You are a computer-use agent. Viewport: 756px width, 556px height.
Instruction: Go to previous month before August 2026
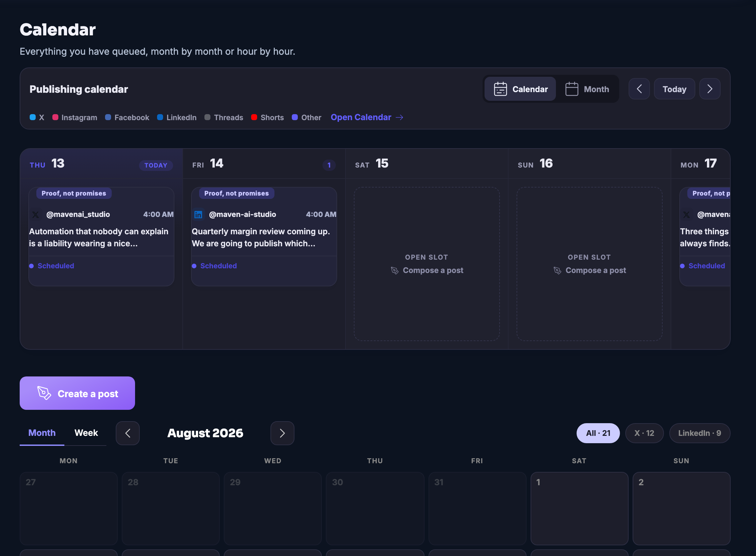point(128,433)
